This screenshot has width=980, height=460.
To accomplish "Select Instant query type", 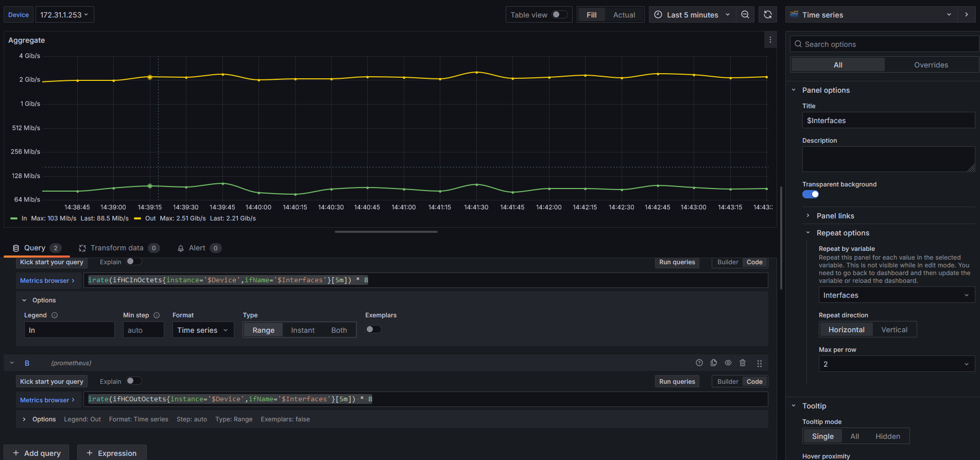I will 303,330.
